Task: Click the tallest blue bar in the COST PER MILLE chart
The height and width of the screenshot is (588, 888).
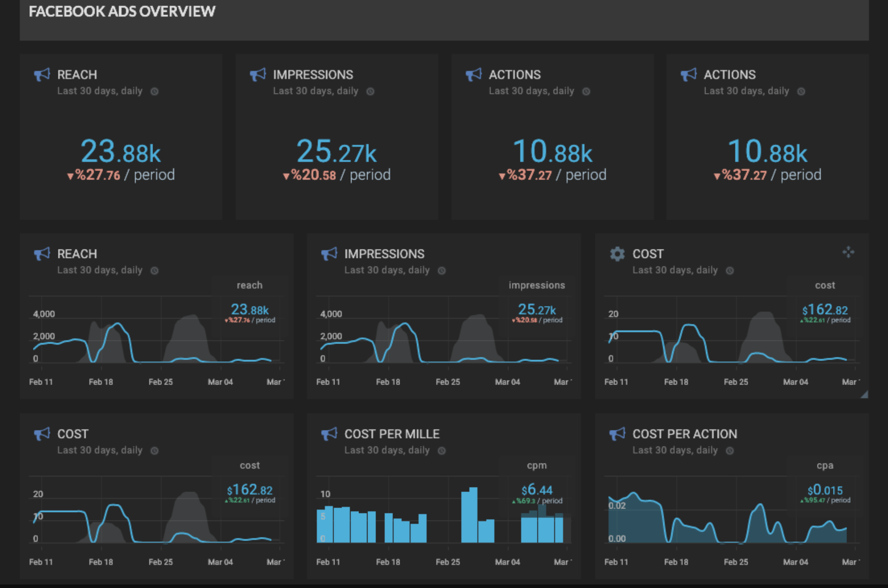Action: coord(473,515)
